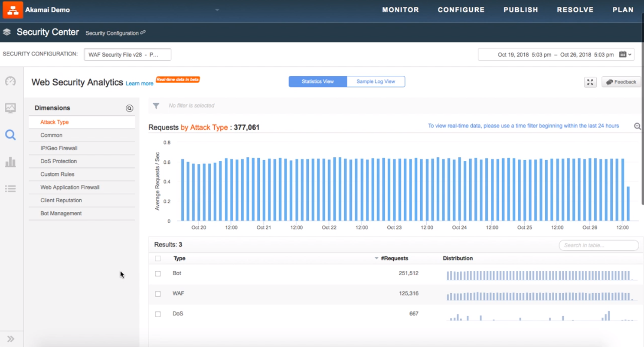
Task: Open the dashboard gauge sidebar icon
Action: [10, 81]
